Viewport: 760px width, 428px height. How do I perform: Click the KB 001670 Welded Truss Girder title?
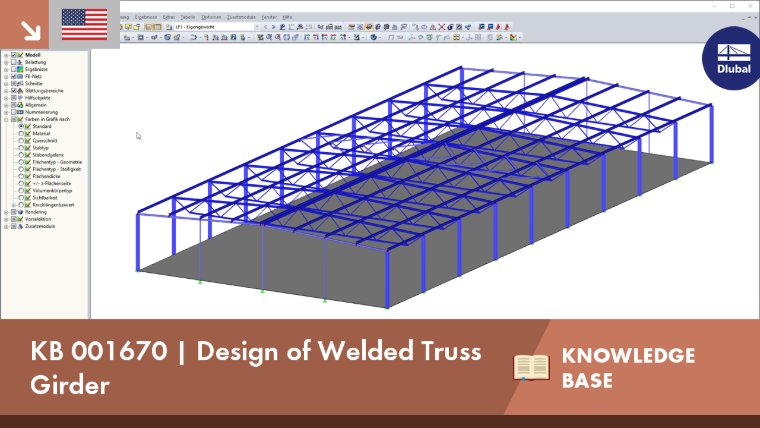click(x=256, y=367)
